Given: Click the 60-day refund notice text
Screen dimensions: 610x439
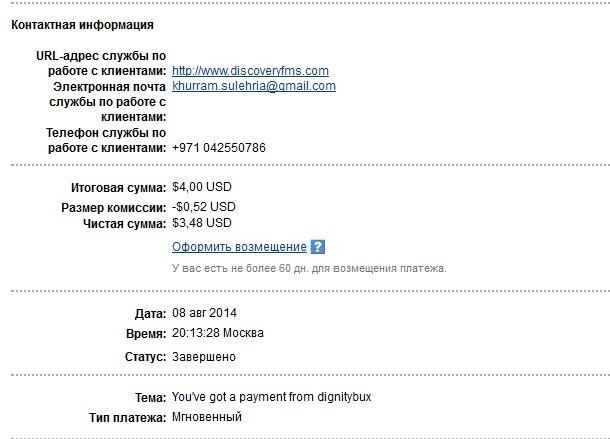Looking at the screenshot, I should 309,269.
